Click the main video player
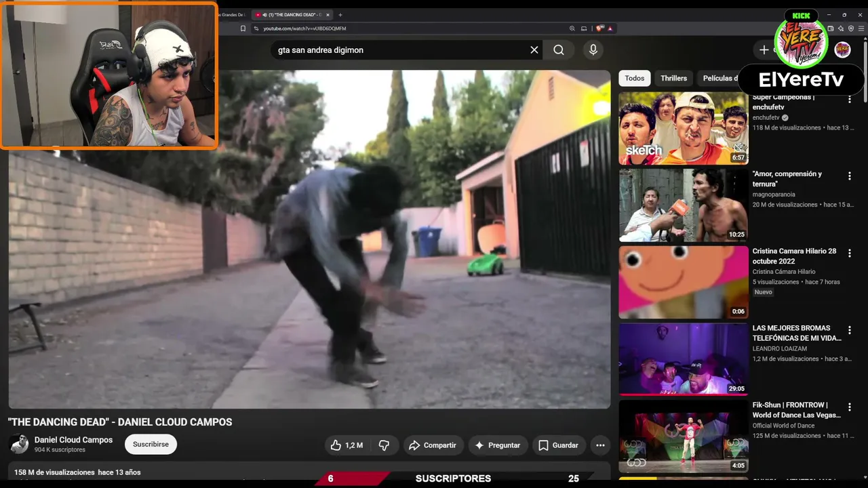868x488 pixels. coord(309,239)
